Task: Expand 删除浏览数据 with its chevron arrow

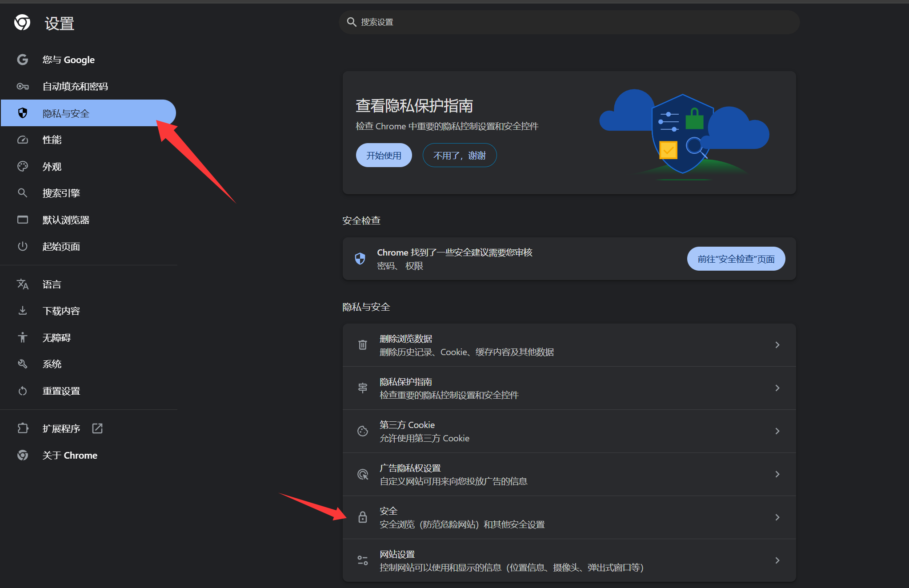Action: point(777,344)
